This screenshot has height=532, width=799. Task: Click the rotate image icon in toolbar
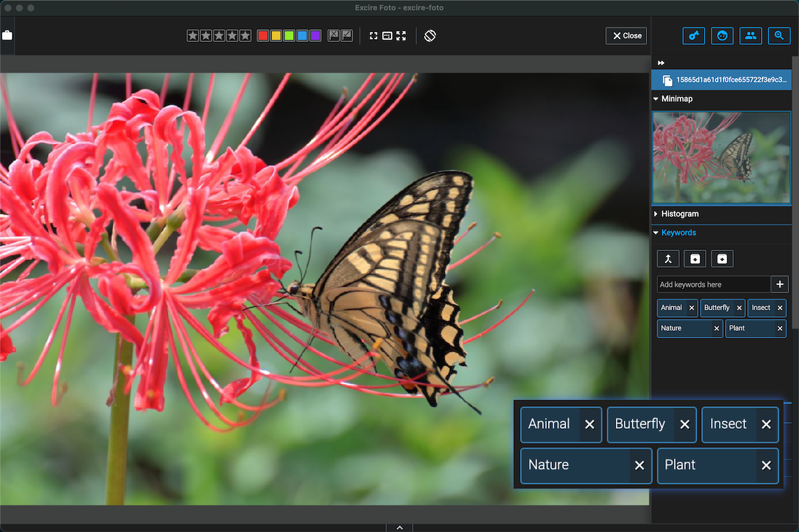pos(430,35)
